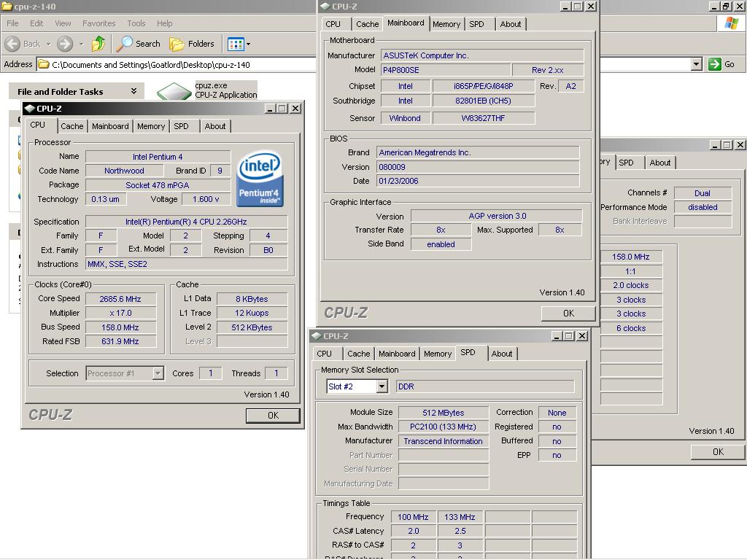The height and width of the screenshot is (560, 747).
Task: Click OK in the Memory window
Action: (x=719, y=452)
